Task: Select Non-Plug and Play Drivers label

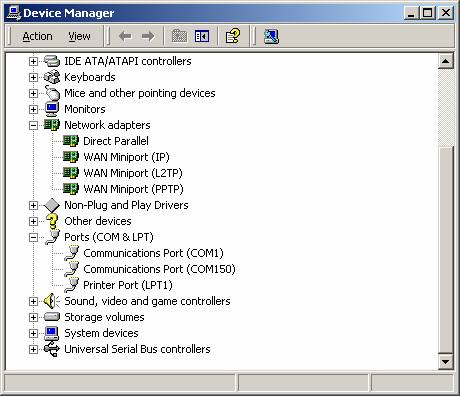Action: (x=126, y=205)
